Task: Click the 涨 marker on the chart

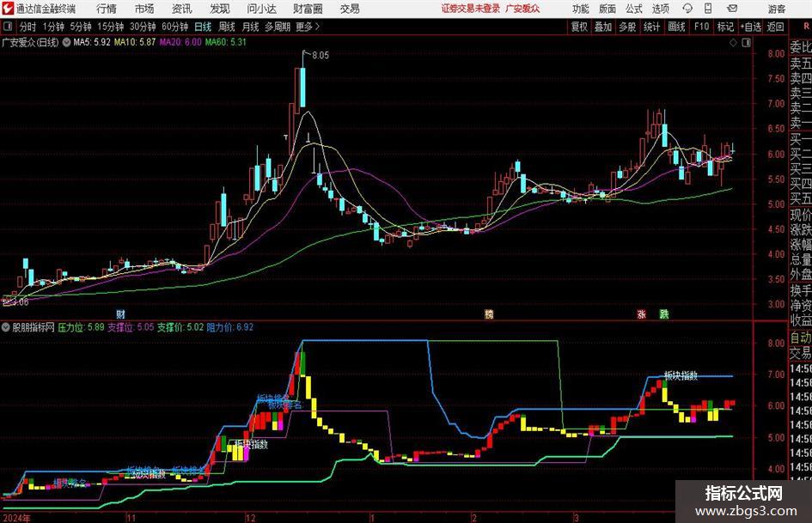Action: pos(642,313)
